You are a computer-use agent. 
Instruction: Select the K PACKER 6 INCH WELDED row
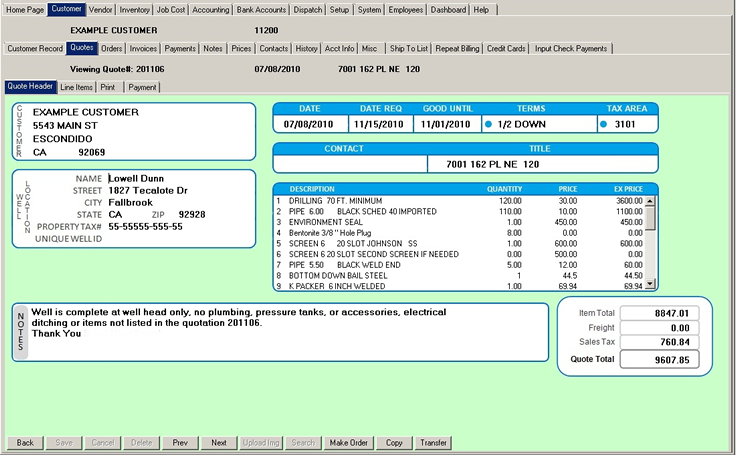tap(459, 286)
